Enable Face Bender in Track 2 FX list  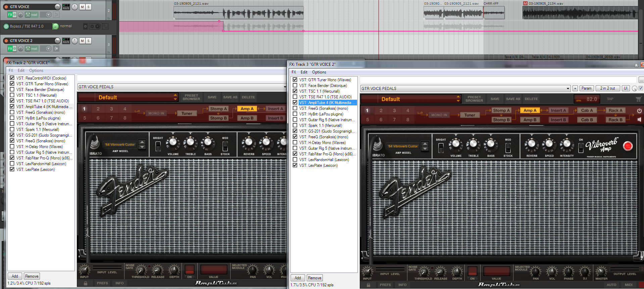click(x=12, y=90)
